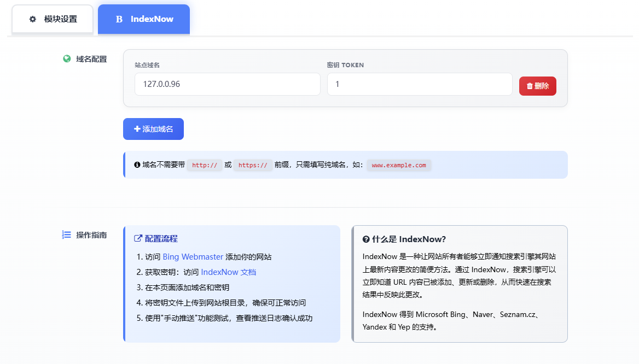Click the 什么是 IndexNow? heading text
This screenshot has height=364, width=639.
[x=409, y=239]
